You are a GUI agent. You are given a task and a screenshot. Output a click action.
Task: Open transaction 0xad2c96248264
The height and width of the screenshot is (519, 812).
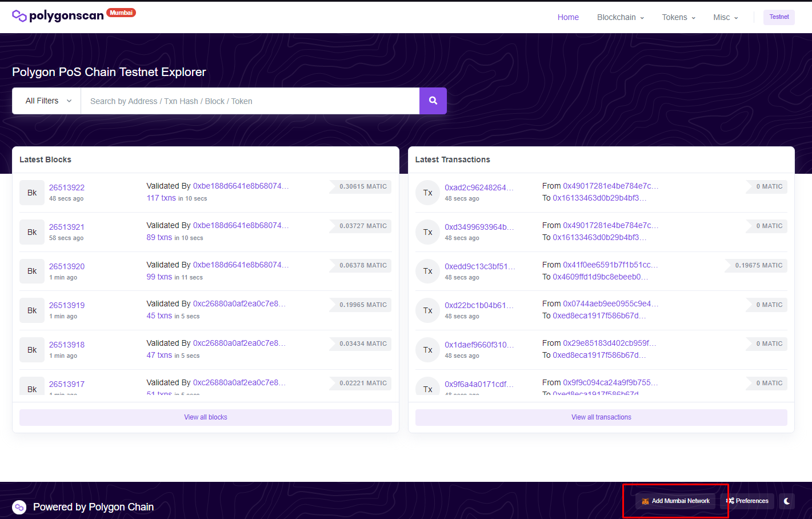coord(479,187)
